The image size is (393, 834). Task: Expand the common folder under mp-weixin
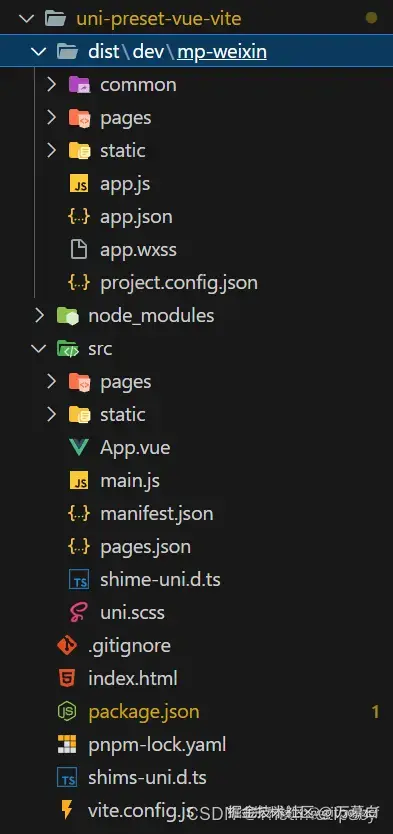51,85
